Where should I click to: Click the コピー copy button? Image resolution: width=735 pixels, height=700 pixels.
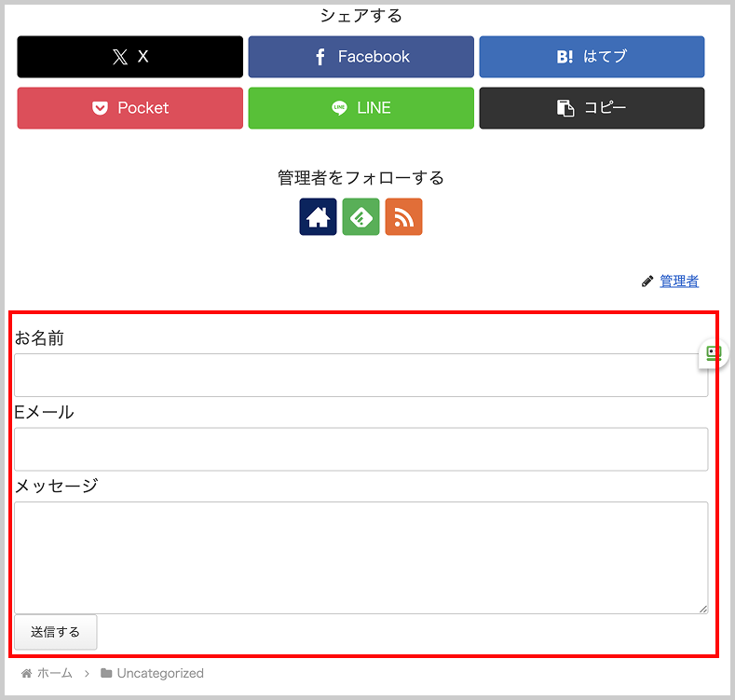point(592,108)
